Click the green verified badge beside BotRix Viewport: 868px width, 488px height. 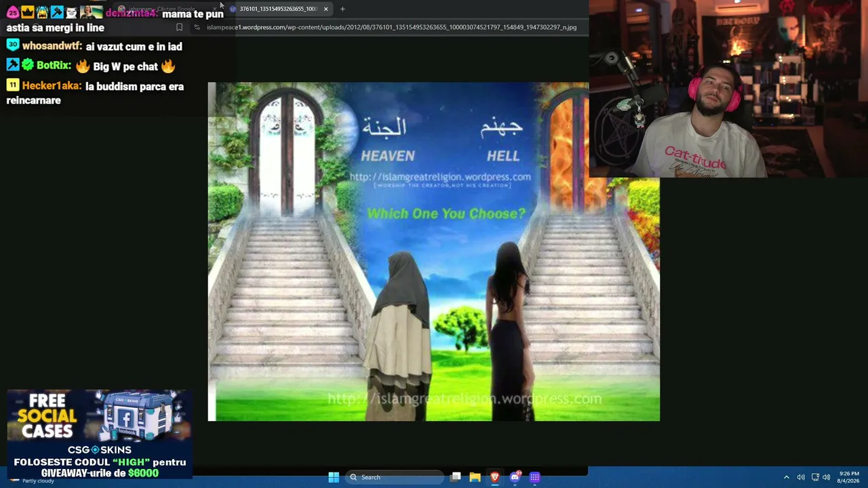pyautogui.click(x=28, y=65)
